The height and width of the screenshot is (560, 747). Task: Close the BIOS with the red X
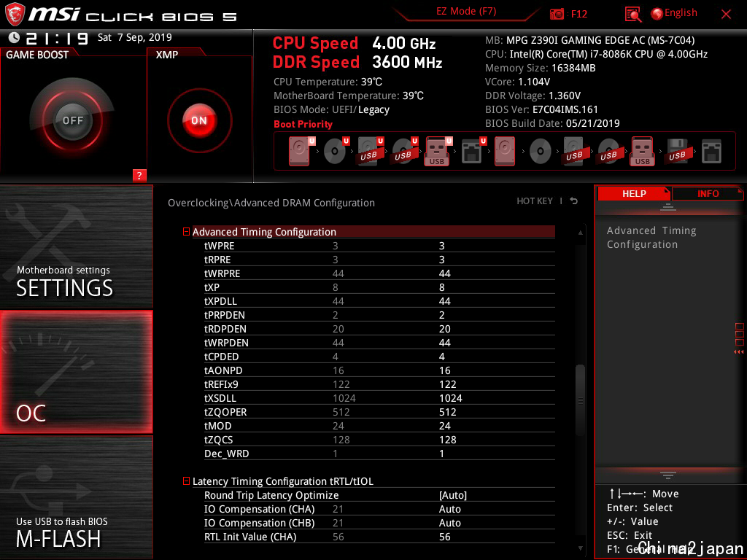point(726,15)
